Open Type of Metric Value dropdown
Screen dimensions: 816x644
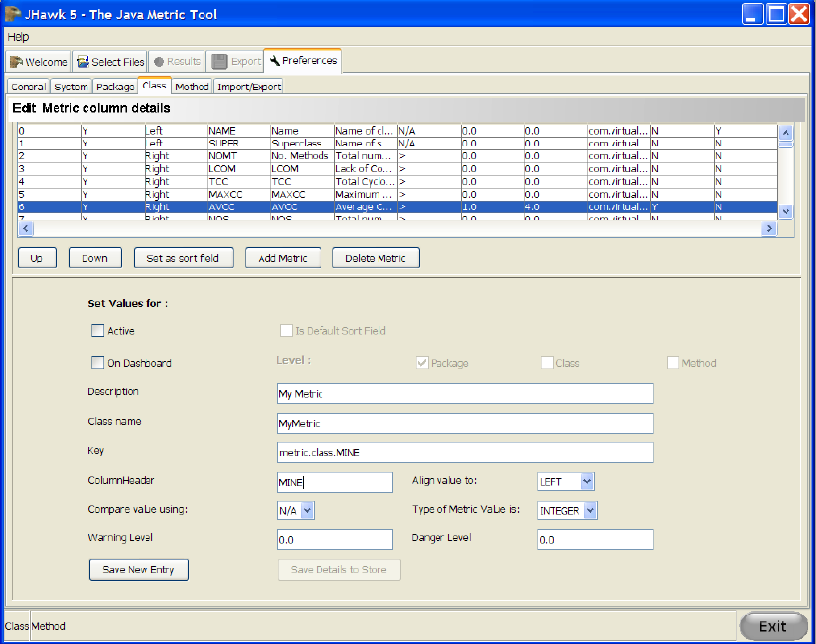click(x=589, y=510)
